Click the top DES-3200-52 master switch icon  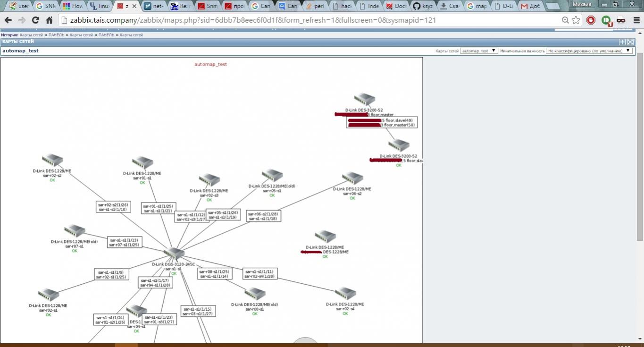(x=365, y=100)
